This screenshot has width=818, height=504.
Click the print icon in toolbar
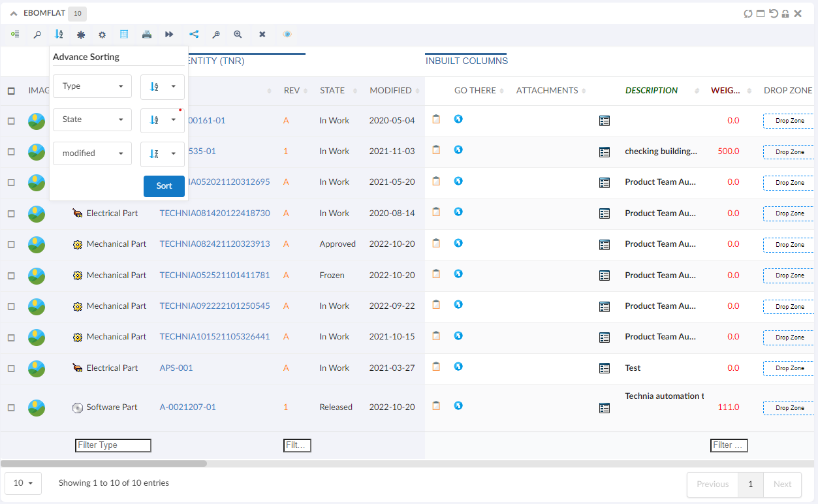(x=147, y=34)
